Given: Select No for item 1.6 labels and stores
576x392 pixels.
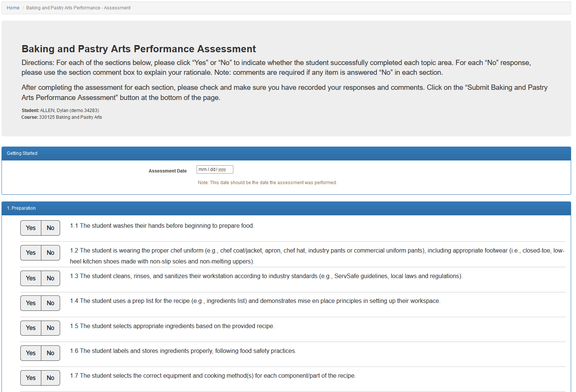Looking at the screenshot, I should (50, 353).
